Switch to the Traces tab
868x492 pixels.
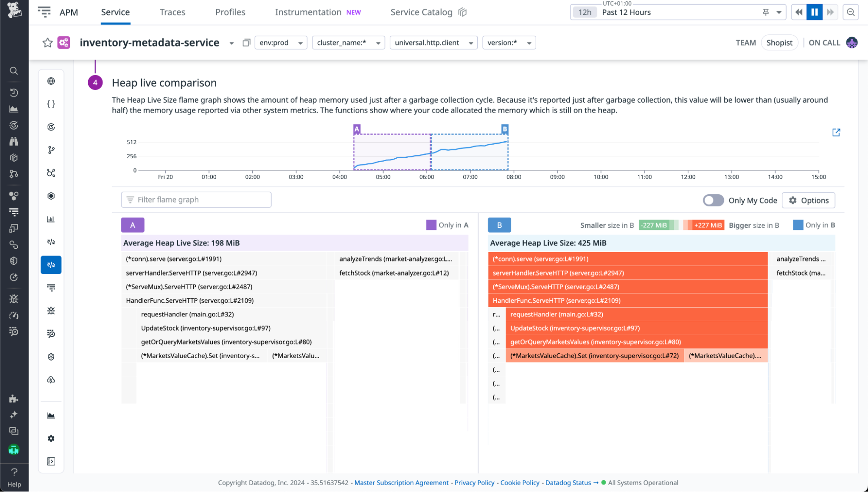coord(172,12)
